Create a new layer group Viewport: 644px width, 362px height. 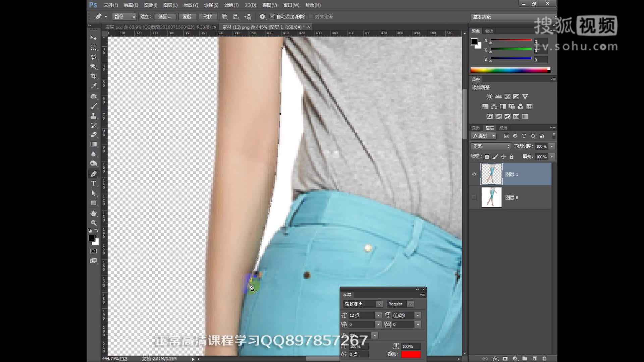525,359
